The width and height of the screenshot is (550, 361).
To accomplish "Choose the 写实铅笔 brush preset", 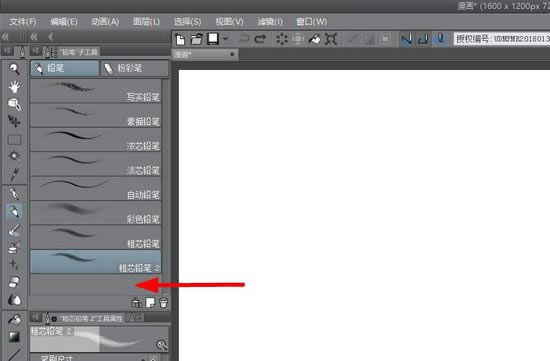I will coord(95,91).
